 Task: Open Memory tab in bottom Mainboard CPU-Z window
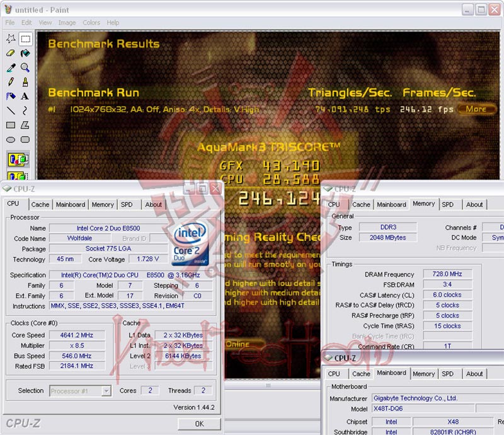(423, 374)
